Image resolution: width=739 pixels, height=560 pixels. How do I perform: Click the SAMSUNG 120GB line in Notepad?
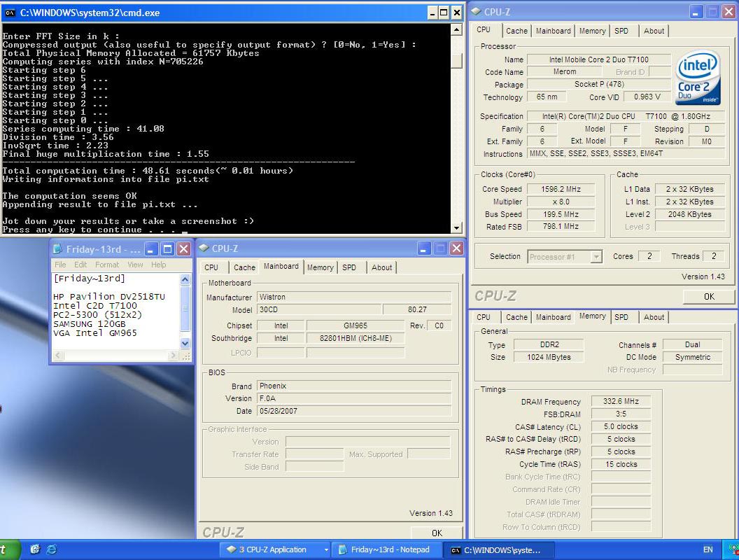pos(89,324)
